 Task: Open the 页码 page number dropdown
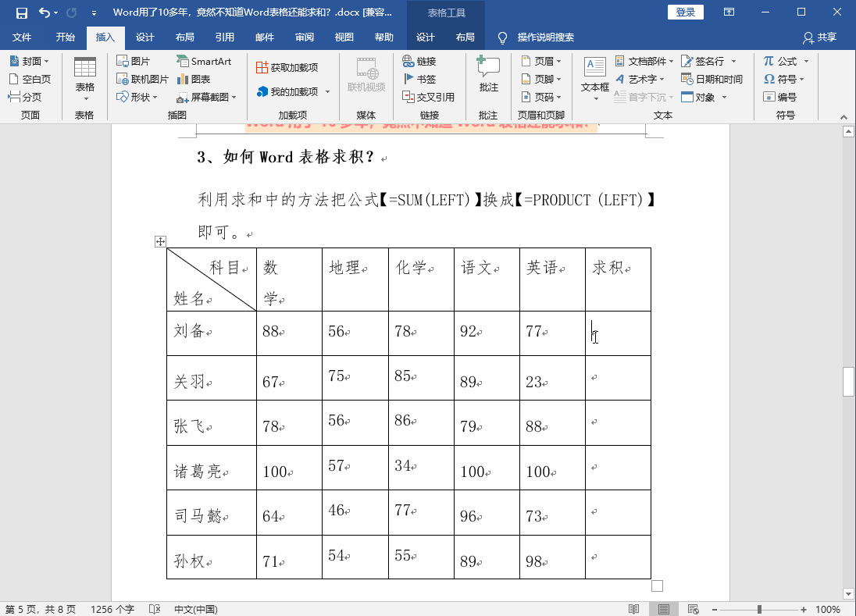539,96
